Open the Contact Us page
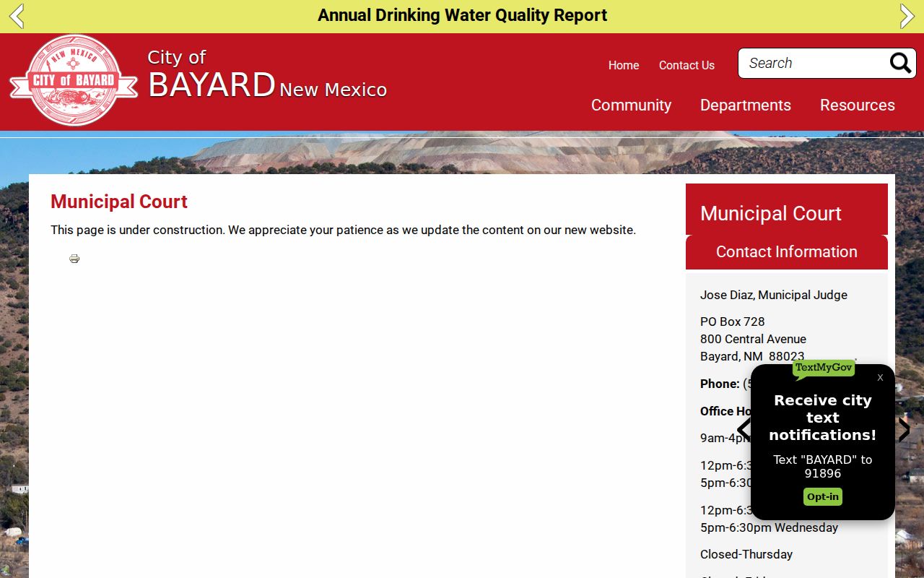This screenshot has height=578, width=924. click(x=687, y=65)
